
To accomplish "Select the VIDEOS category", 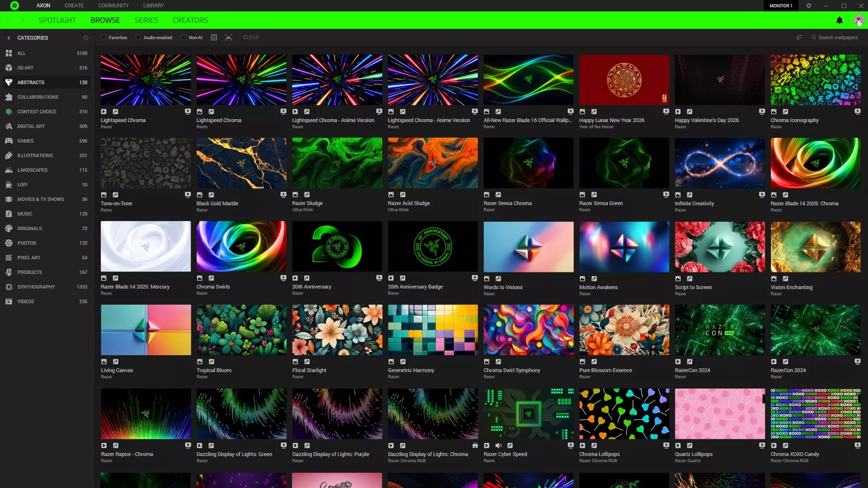I will (46, 301).
